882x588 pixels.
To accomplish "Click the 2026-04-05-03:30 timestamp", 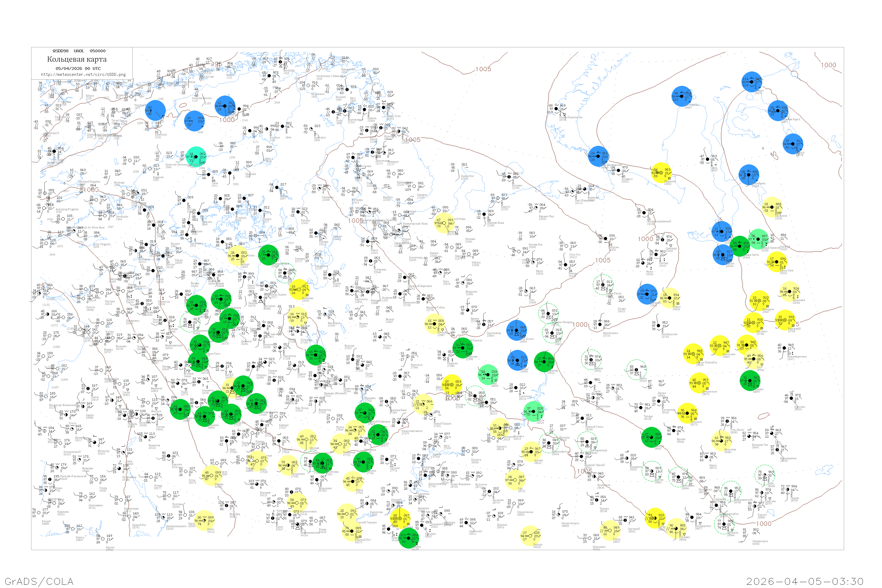I will [805, 581].
